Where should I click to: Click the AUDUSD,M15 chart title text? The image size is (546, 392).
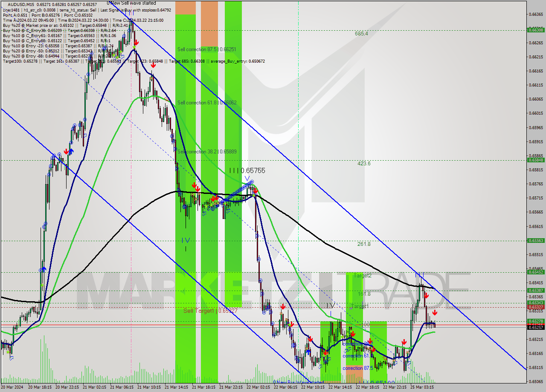coord(20,4)
